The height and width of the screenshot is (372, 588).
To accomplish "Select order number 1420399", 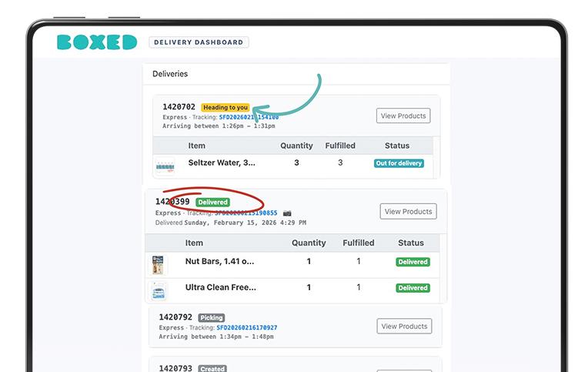I will (172, 202).
